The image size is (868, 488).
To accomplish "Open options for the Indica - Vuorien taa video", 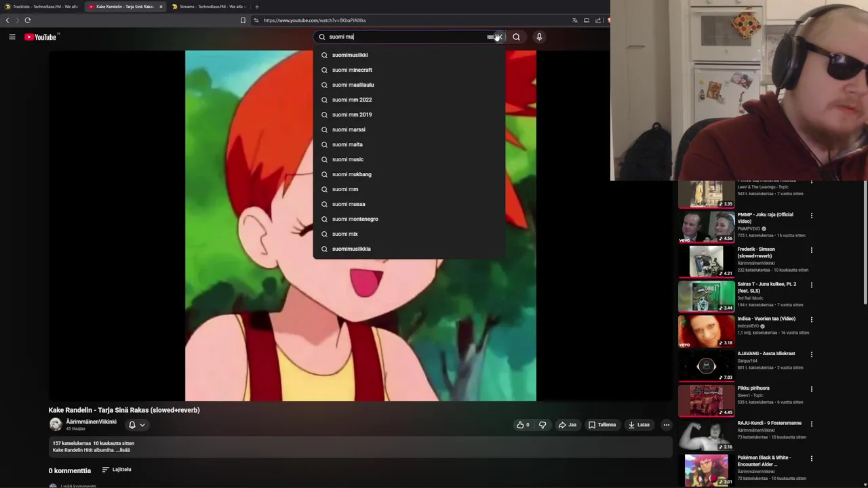I will [811, 319].
